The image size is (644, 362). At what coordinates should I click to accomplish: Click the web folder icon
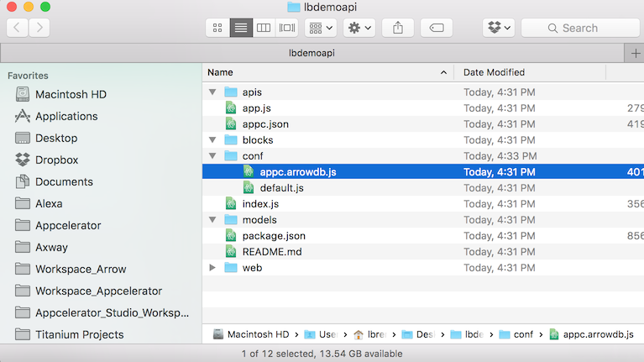click(x=231, y=268)
